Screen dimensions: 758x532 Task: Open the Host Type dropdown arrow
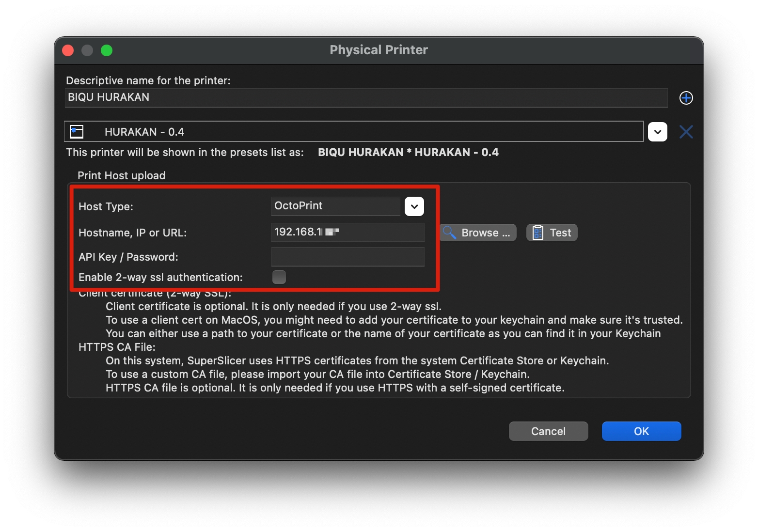(x=414, y=206)
